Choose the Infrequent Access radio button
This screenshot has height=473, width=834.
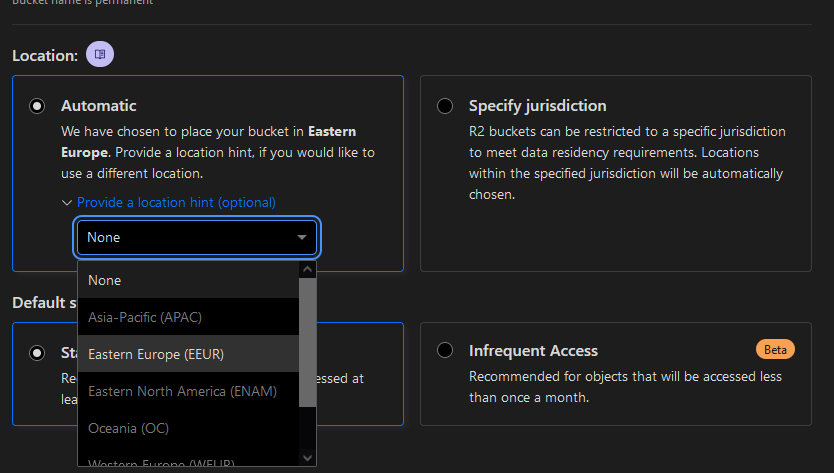(x=445, y=351)
